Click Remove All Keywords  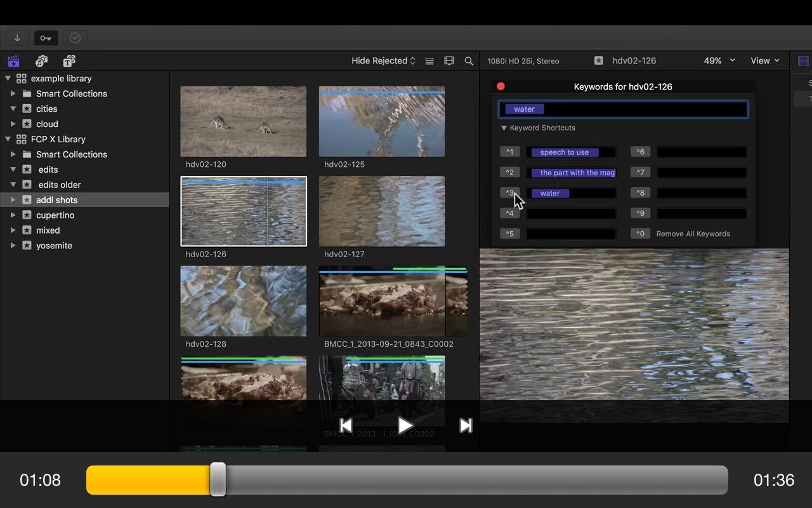[693, 234]
